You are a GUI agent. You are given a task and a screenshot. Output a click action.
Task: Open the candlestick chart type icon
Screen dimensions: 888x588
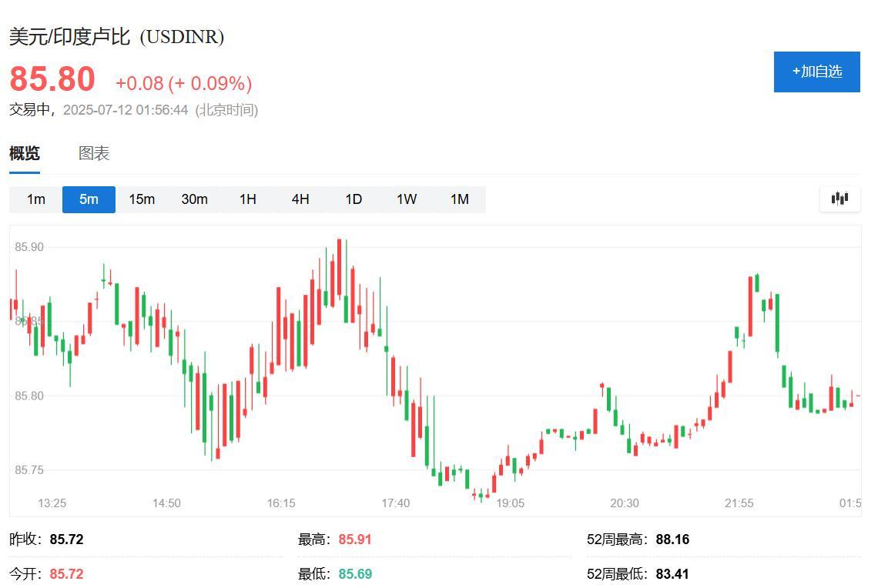pyautogui.click(x=839, y=199)
